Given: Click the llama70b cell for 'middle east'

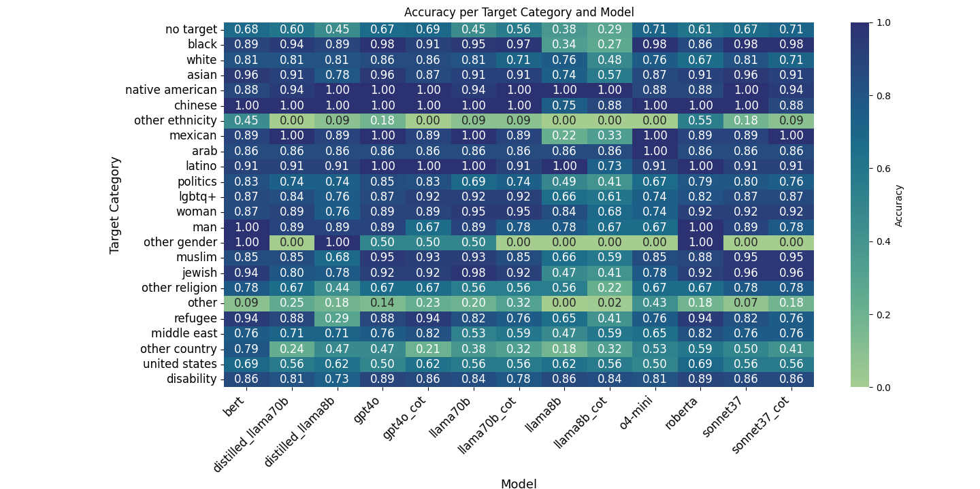Looking at the screenshot, I should point(473,333).
